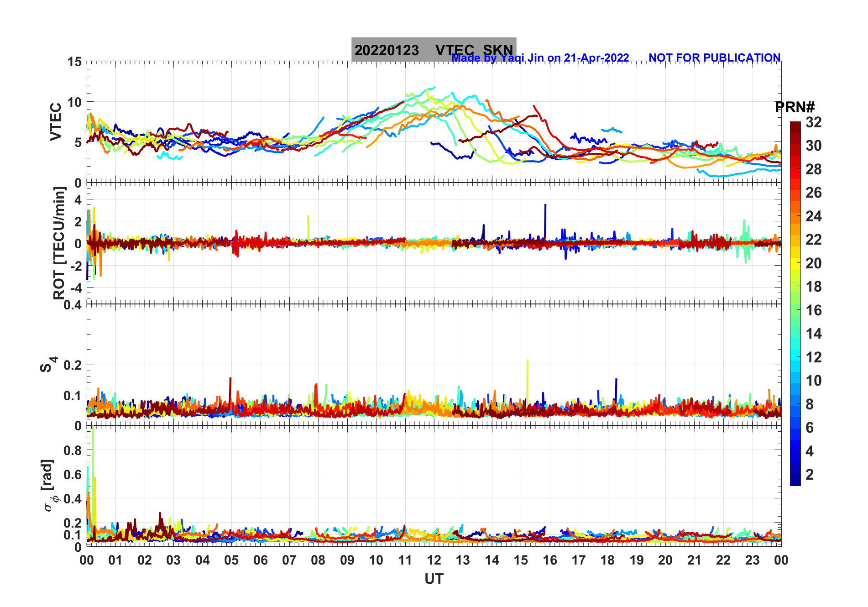Screen dimensions: 868x607
Task: Click the x-axis tick label '09'
Action: [347, 560]
